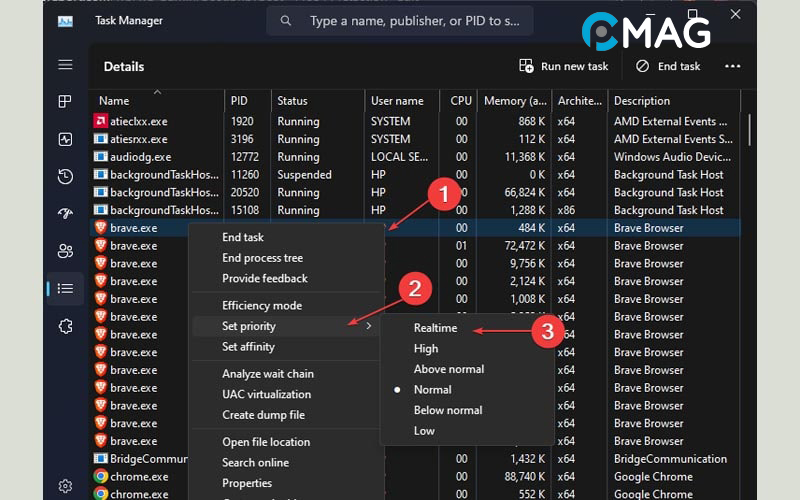Open the more options ellipsis menu
This screenshot has height=500, width=800.
click(733, 66)
